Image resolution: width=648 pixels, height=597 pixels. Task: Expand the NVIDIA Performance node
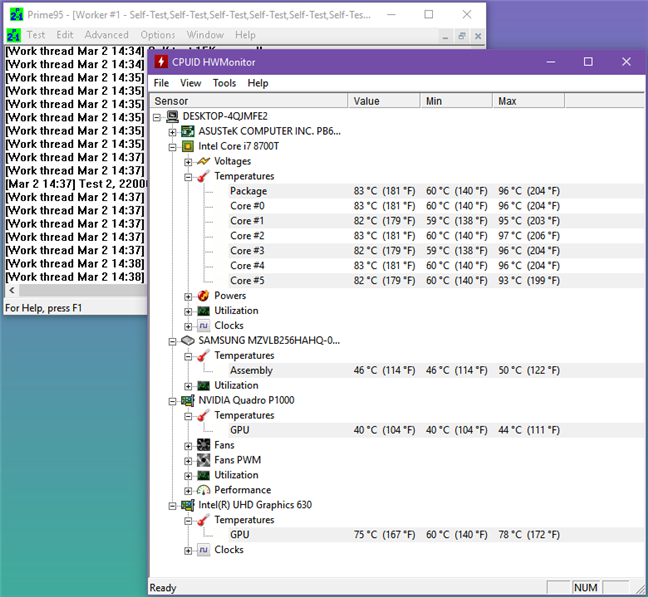188,491
